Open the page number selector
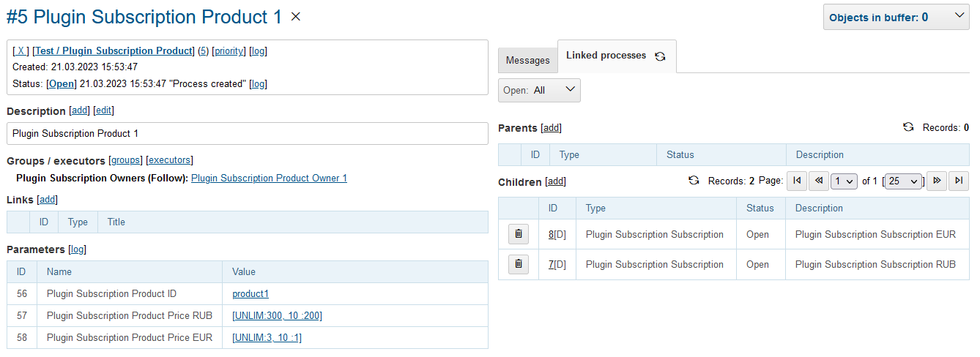The height and width of the screenshot is (357, 980). tap(844, 181)
